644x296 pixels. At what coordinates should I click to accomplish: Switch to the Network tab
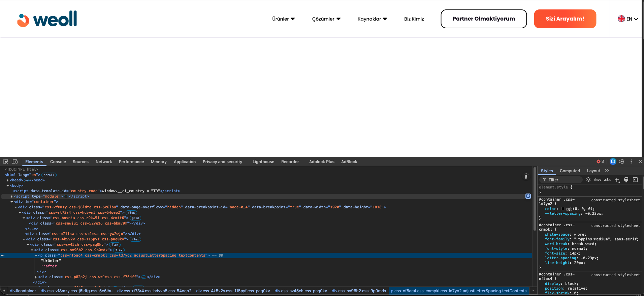104,162
